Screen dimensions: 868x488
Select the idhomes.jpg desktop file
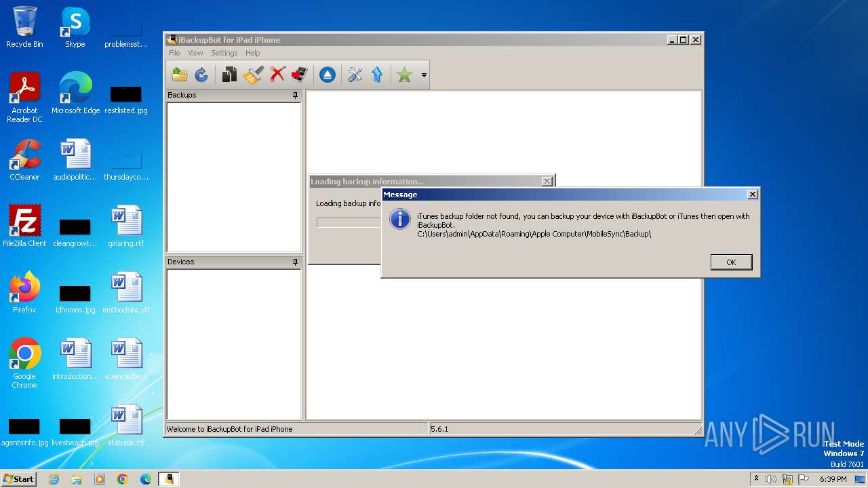coord(75,298)
